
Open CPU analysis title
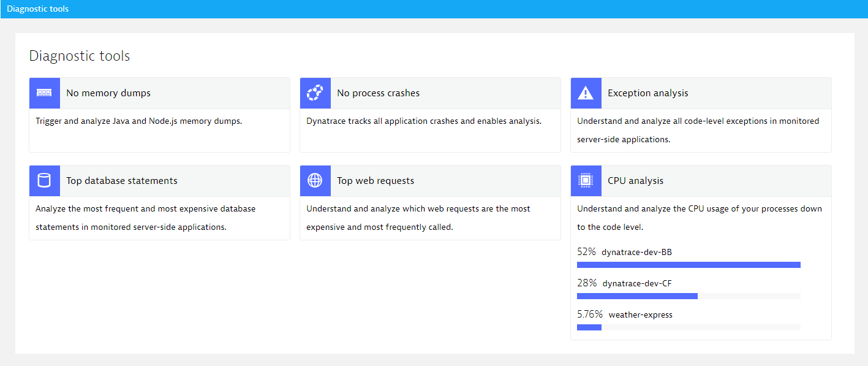point(635,181)
